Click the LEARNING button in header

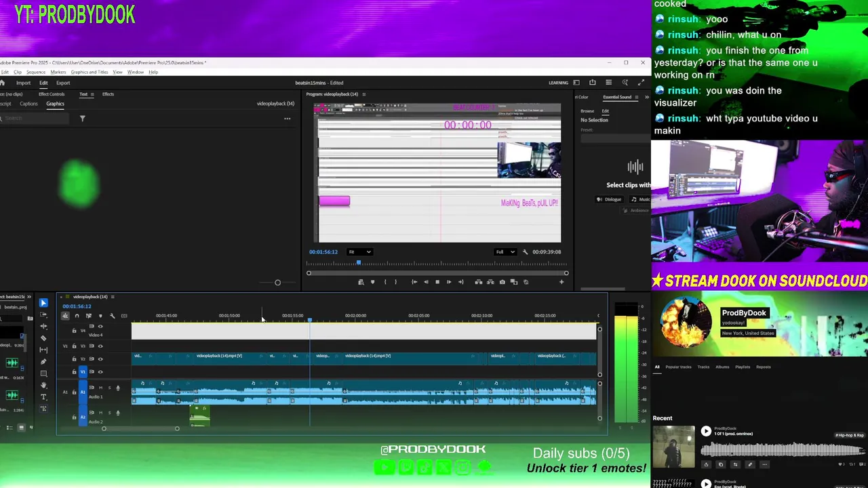click(558, 83)
